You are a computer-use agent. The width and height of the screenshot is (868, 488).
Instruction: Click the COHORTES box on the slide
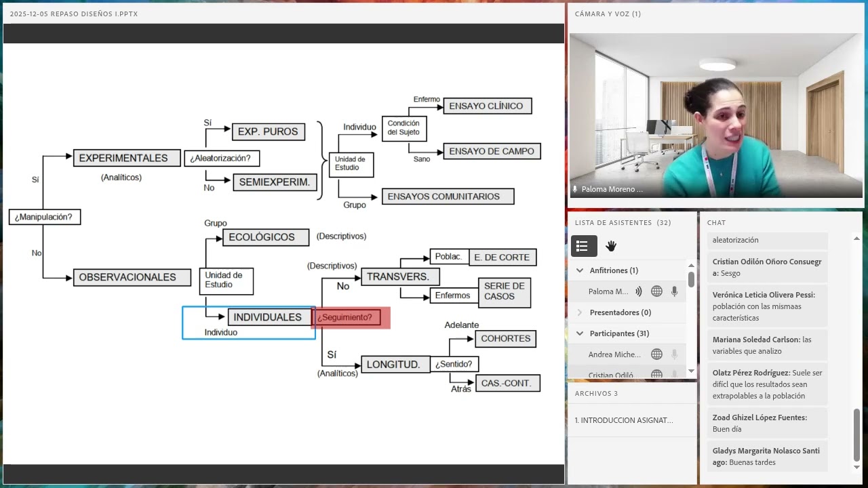[x=506, y=339]
